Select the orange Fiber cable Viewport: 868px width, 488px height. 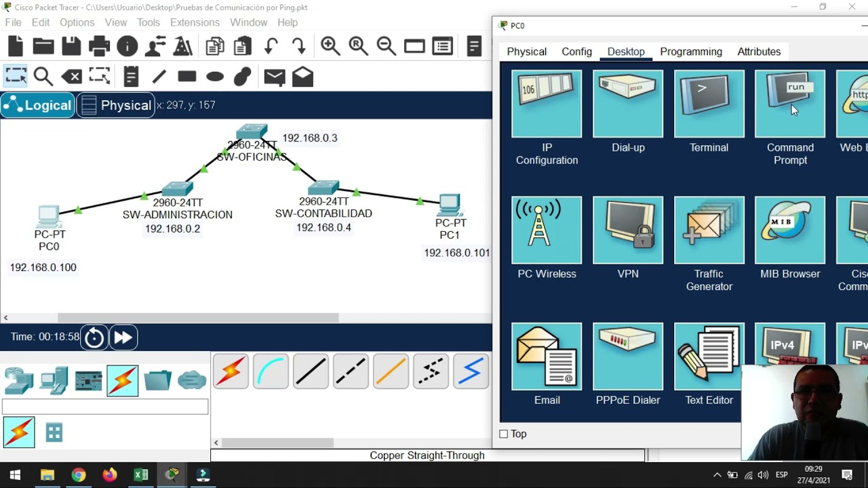391,371
